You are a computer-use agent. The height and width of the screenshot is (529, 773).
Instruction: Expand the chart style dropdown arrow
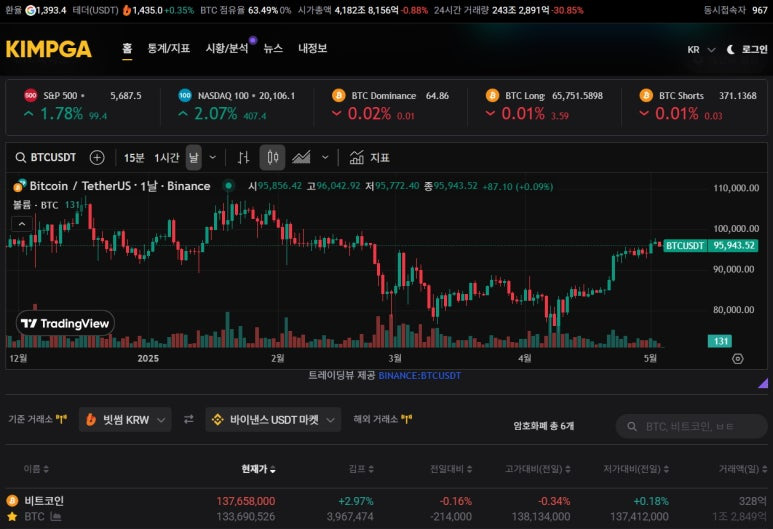coord(325,157)
